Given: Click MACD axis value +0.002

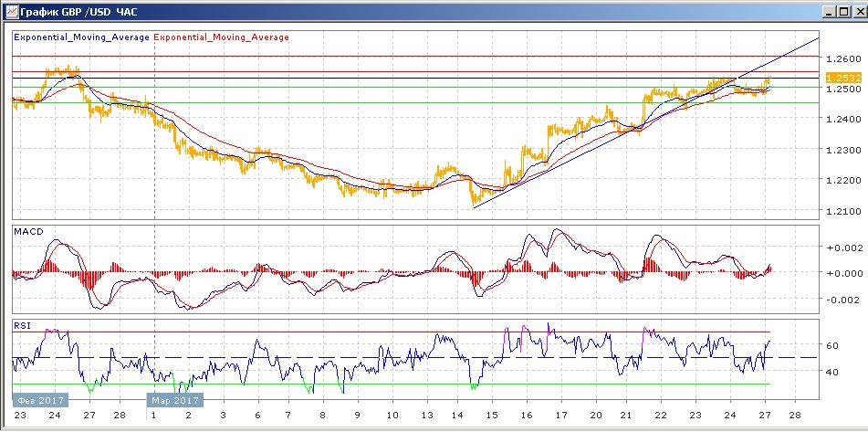Looking at the screenshot, I should (843, 248).
